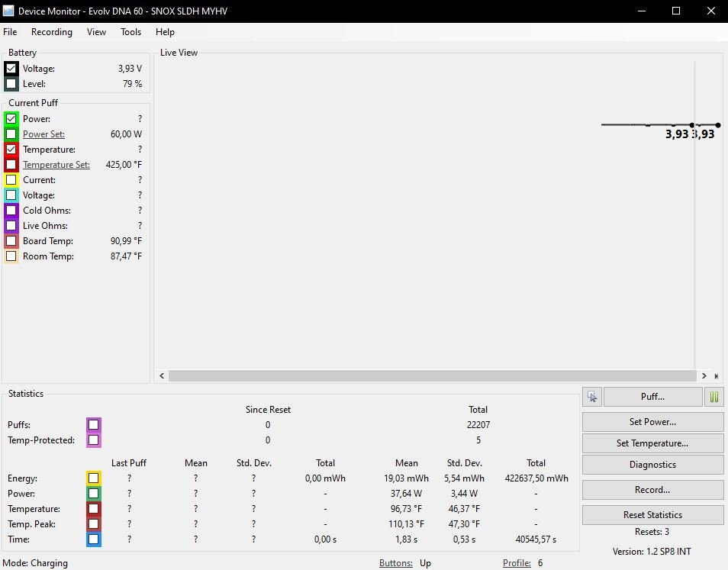Check the cyan Current Puff Voltage checkbox
Viewport: 728px width, 570px height.
pos(11,195)
